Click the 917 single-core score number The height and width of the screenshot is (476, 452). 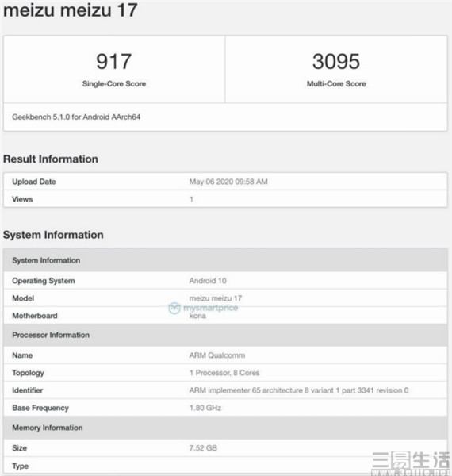[x=113, y=61]
